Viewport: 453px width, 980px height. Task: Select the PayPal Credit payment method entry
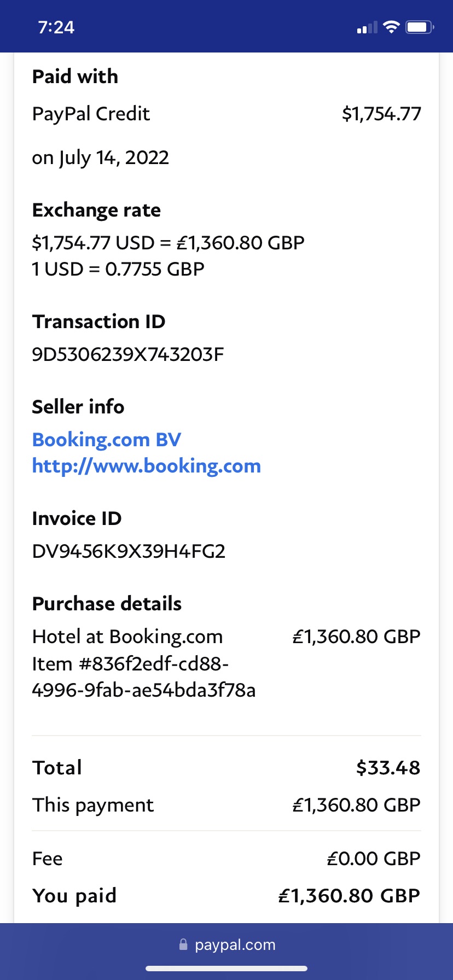point(91,114)
